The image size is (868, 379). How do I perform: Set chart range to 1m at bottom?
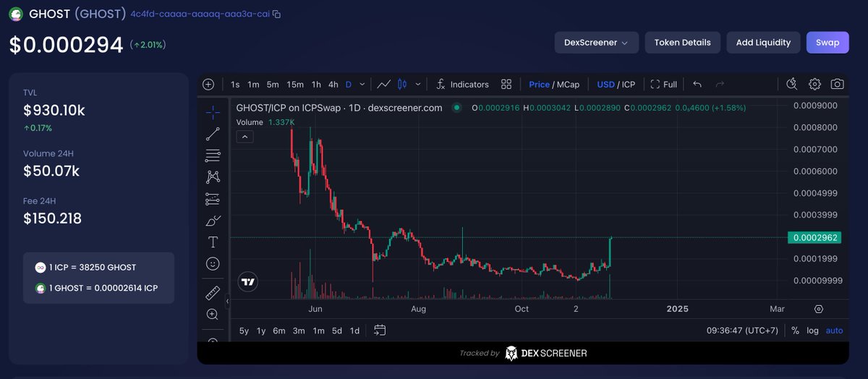tap(318, 331)
